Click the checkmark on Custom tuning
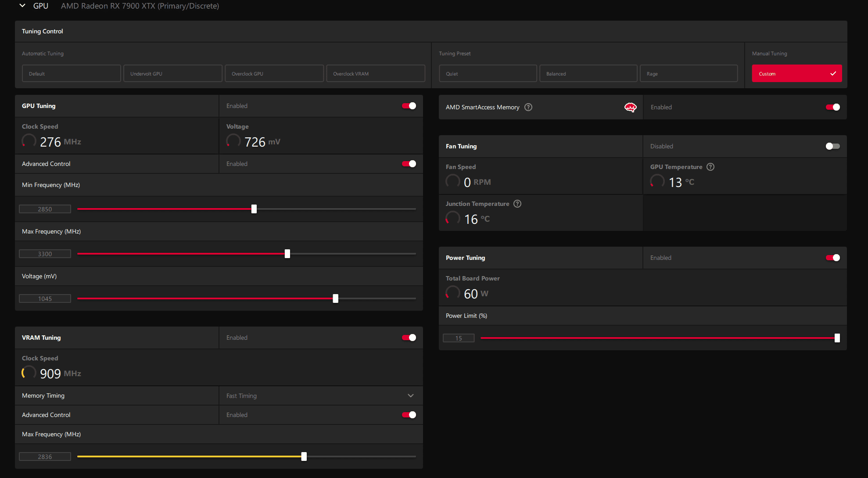The width and height of the screenshot is (868, 478). 833,74
